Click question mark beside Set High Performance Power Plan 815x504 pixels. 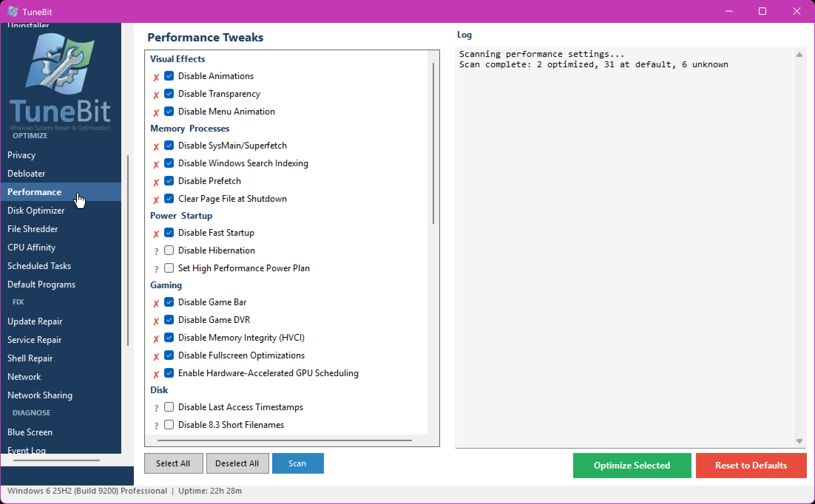[156, 269]
